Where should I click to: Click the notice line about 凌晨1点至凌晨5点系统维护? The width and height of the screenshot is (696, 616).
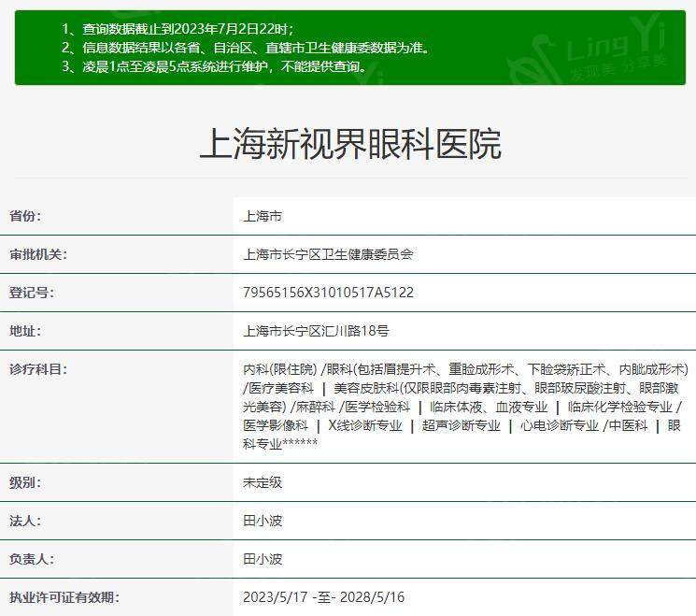click(x=214, y=66)
